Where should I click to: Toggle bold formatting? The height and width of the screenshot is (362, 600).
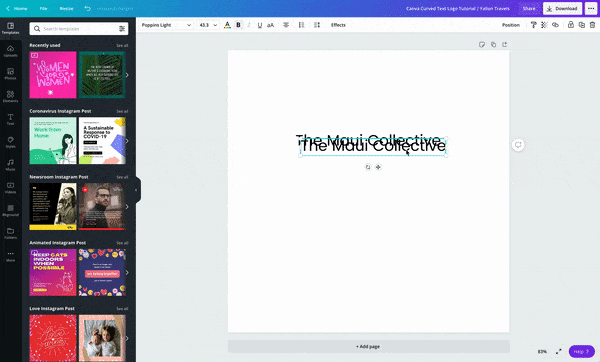[238, 25]
